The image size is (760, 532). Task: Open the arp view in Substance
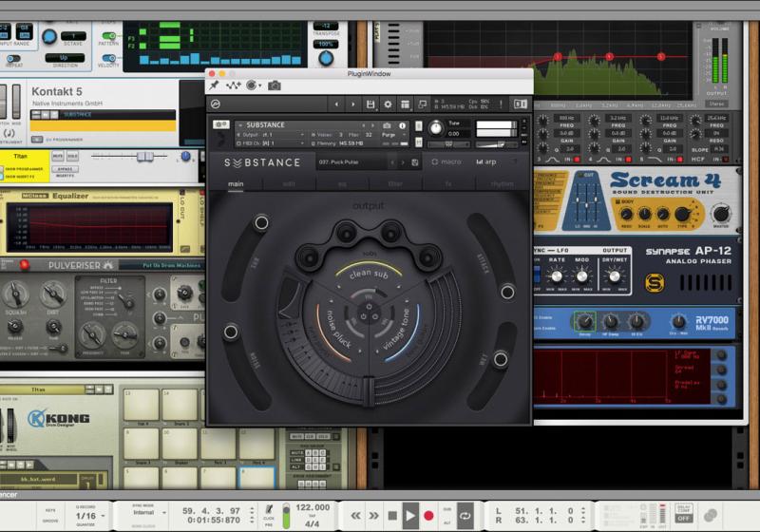click(486, 161)
